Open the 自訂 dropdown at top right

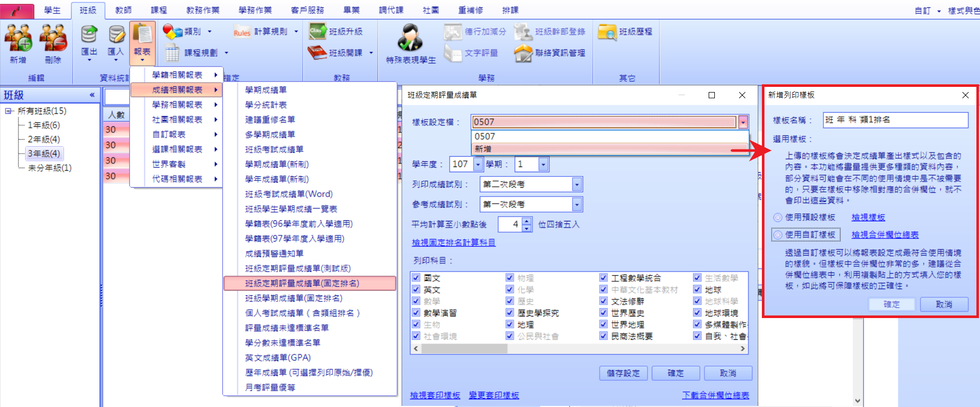[x=928, y=11]
